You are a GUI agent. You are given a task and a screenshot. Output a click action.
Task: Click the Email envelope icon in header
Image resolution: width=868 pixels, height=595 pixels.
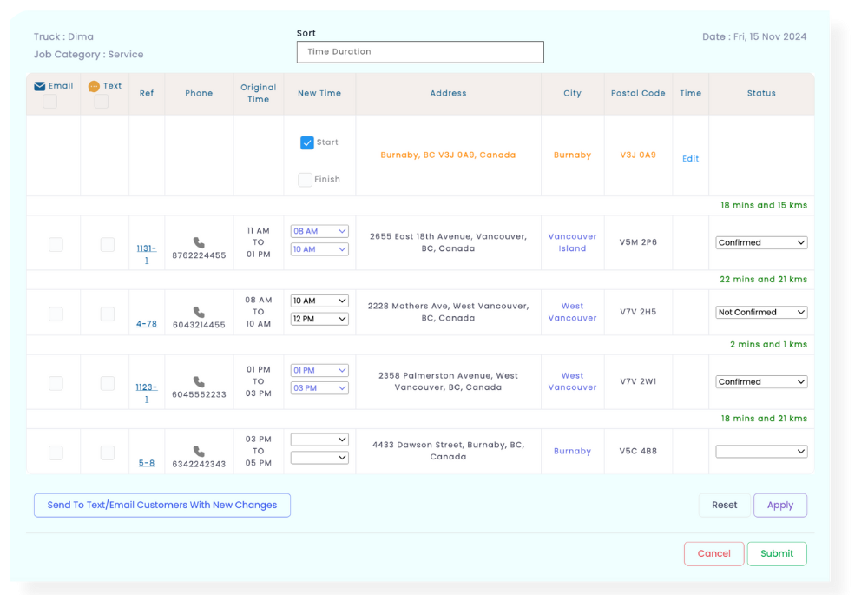(39, 86)
